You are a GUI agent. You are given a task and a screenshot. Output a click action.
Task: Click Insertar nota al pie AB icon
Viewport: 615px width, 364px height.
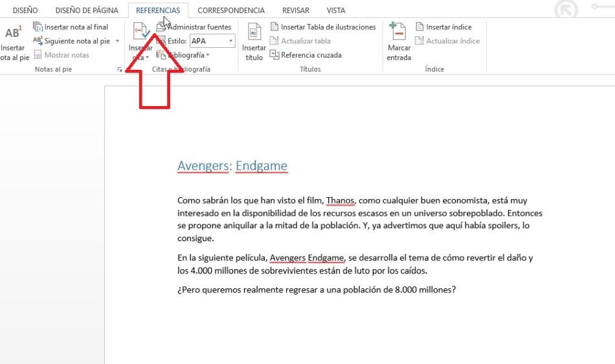click(x=14, y=32)
